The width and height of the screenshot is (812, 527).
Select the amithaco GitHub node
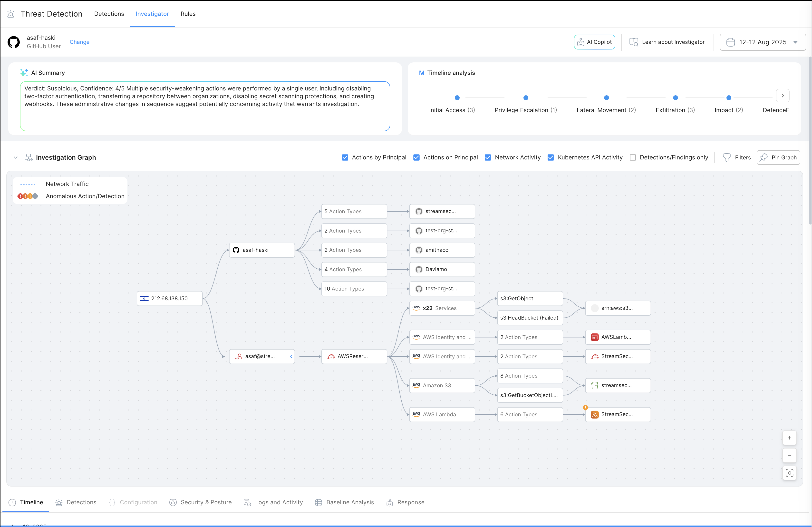pos(442,250)
